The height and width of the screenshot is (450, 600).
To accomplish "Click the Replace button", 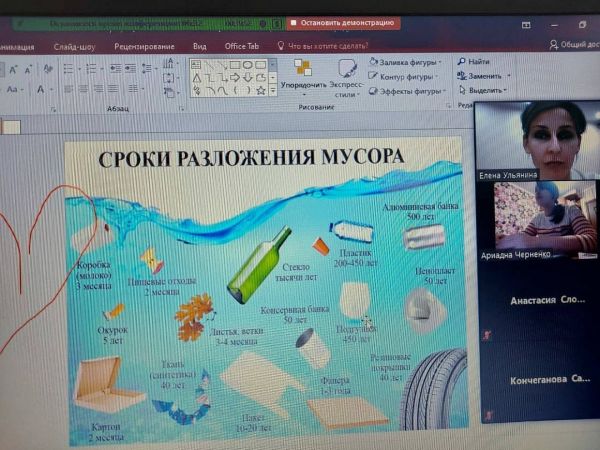I will pos(483,76).
